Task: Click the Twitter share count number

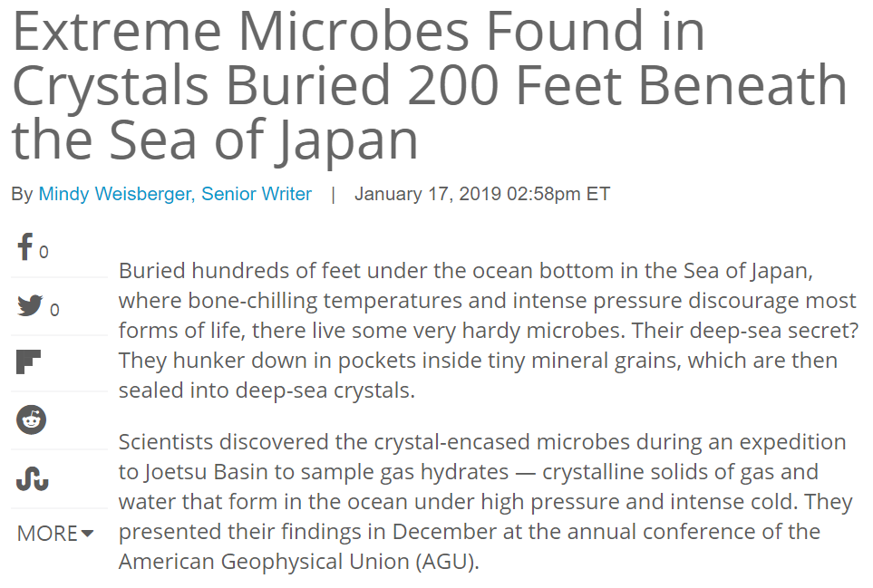Action: [54, 311]
